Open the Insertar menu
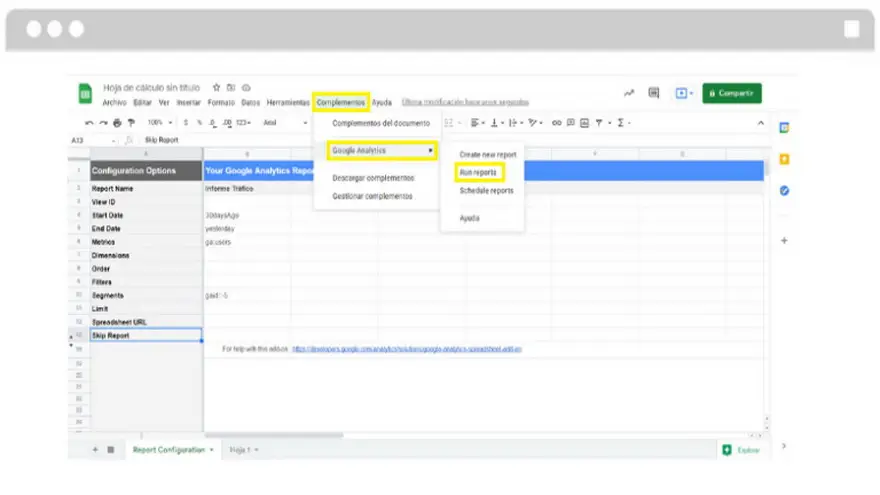Image resolution: width=880 pixels, height=495 pixels. [x=189, y=102]
